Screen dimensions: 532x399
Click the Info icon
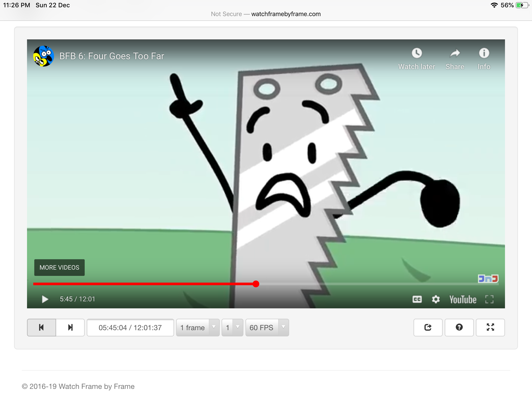(484, 53)
